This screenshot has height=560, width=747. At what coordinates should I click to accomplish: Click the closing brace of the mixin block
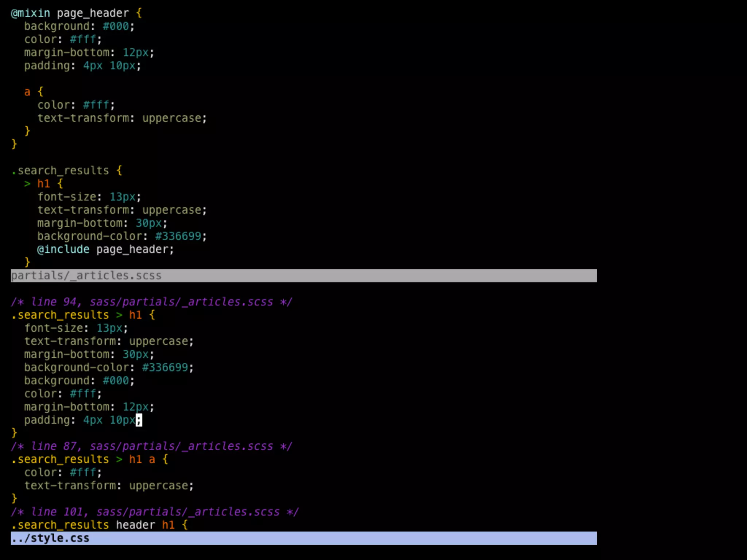pos(14,144)
